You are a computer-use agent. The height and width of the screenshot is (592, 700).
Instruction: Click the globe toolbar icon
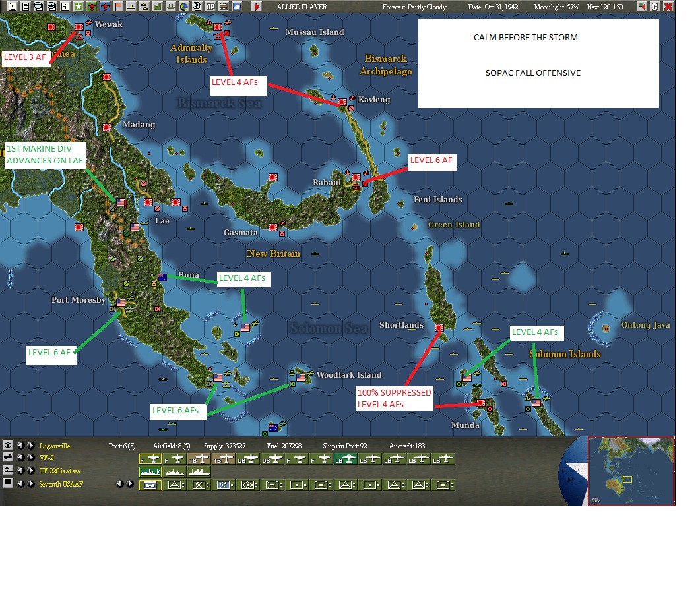184,6
